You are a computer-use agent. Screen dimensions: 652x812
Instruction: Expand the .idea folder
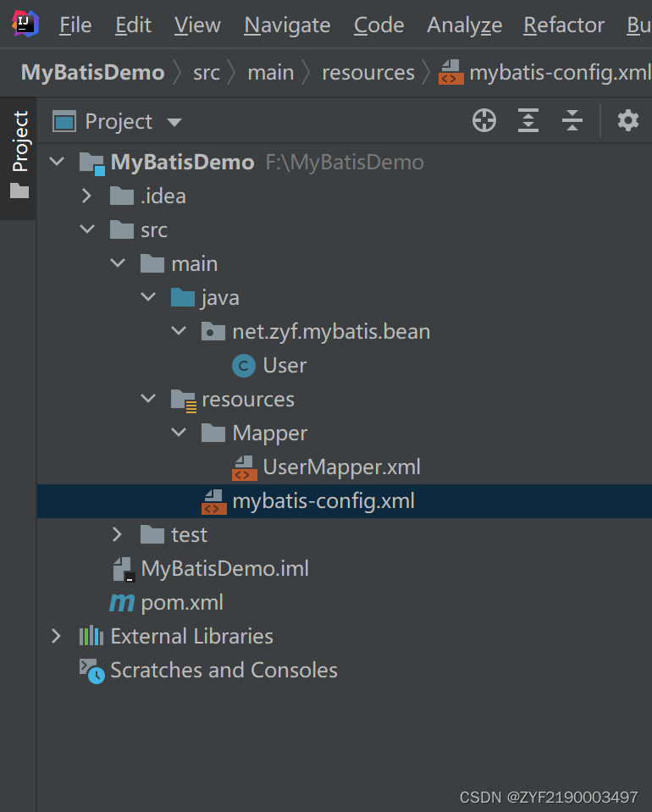coord(87,196)
